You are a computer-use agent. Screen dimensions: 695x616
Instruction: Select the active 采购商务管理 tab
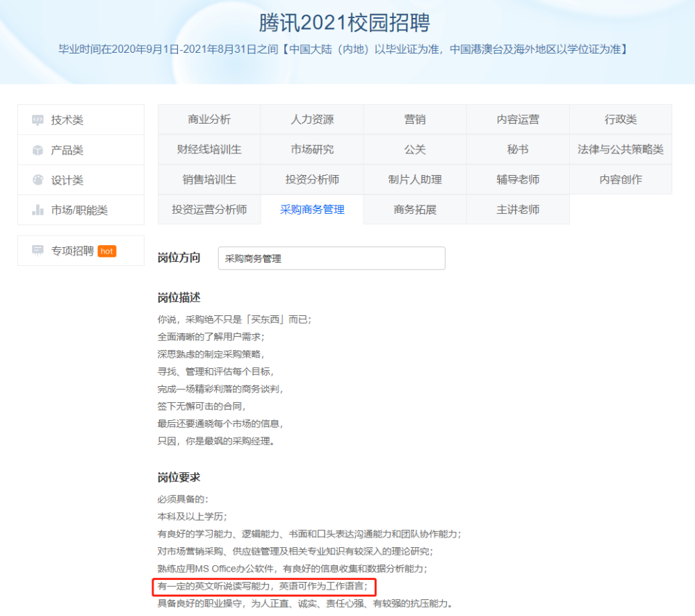click(x=312, y=210)
